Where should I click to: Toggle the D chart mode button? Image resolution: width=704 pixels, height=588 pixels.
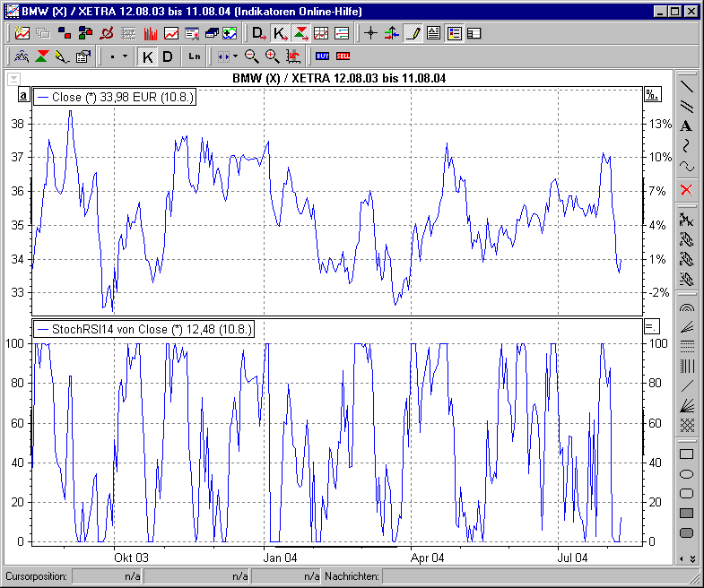167,56
